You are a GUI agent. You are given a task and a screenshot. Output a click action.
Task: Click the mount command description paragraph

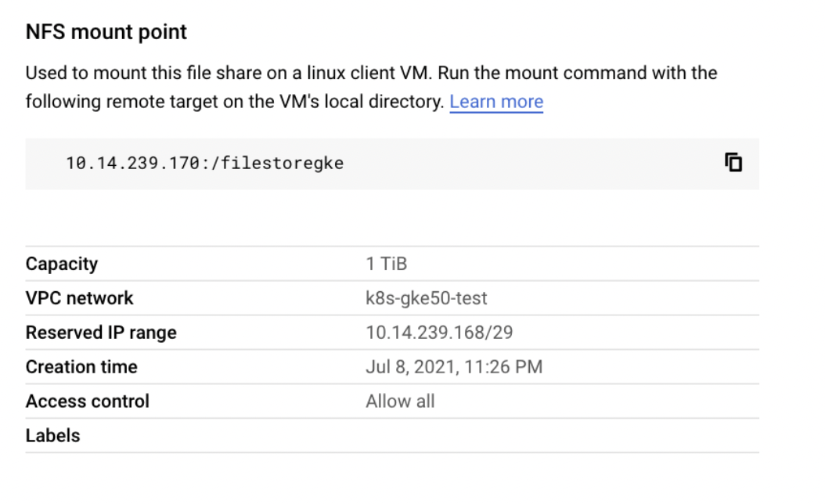coord(371,88)
